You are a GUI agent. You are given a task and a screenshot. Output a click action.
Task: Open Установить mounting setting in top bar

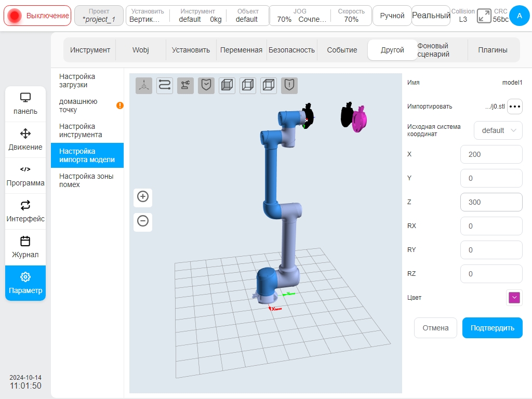tap(148, 16)
